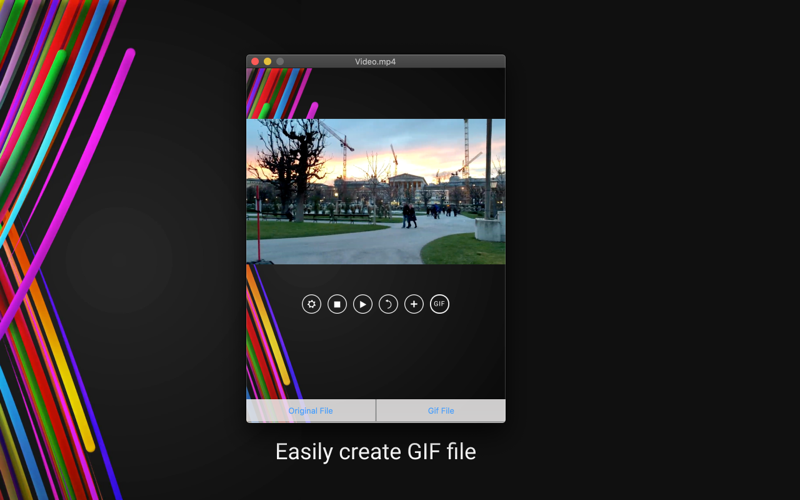The image size is (800, 500).
Task: Click the gray zoom button in title bar
Action: coord(280,61)
